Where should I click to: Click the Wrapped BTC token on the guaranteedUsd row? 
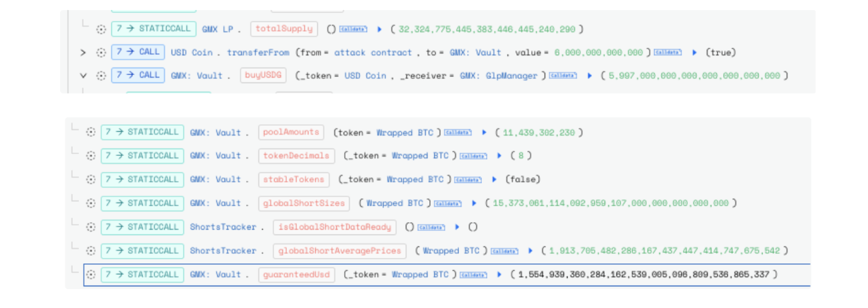tap(421, 275)
